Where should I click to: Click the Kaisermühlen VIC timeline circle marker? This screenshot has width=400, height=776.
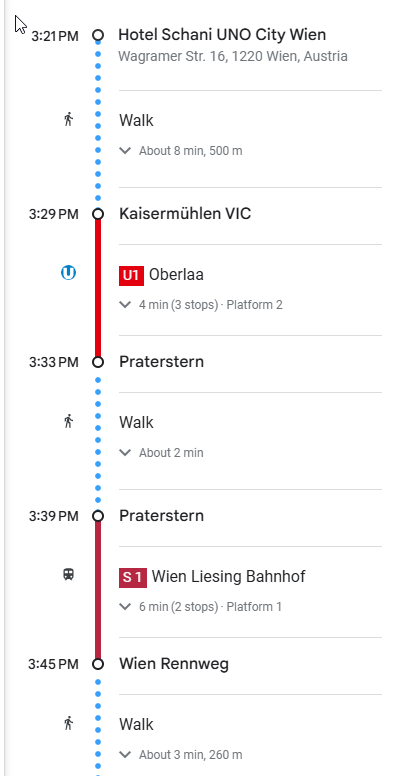98,214
